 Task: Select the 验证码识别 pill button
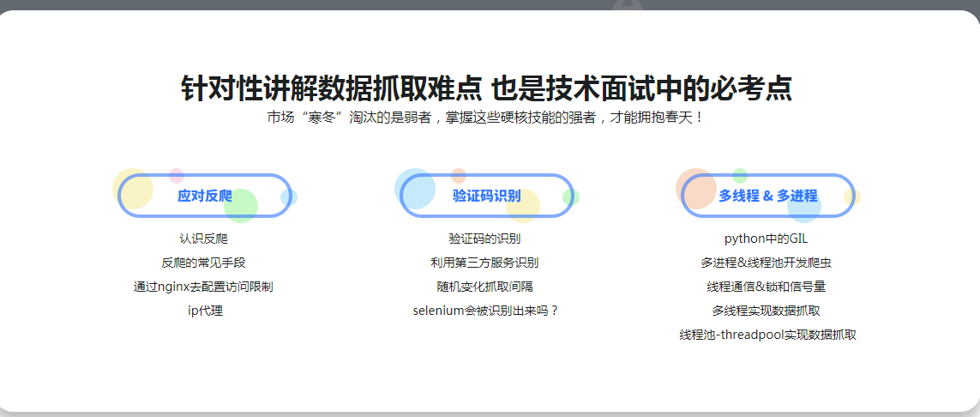[486, 196]
